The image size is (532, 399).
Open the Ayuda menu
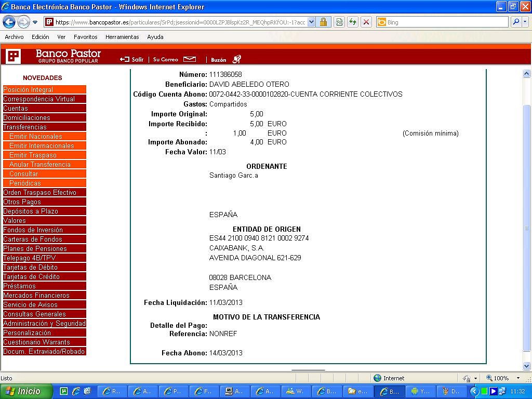155,37
